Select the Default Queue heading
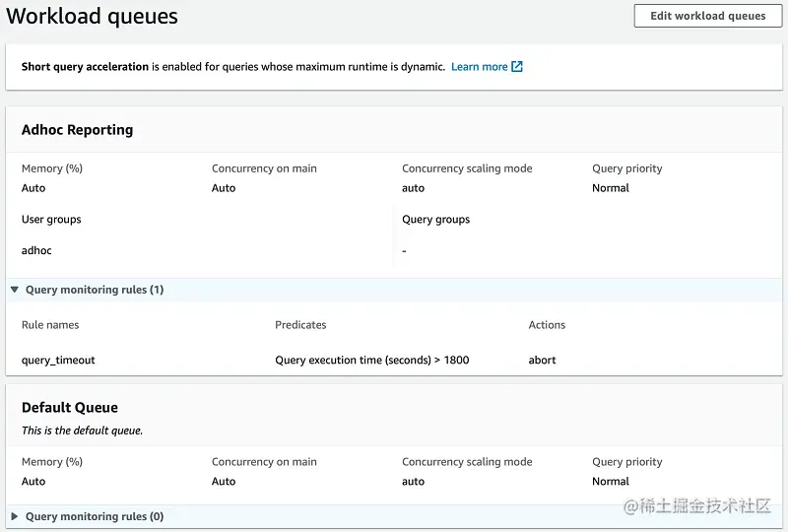 click(69, 408)
